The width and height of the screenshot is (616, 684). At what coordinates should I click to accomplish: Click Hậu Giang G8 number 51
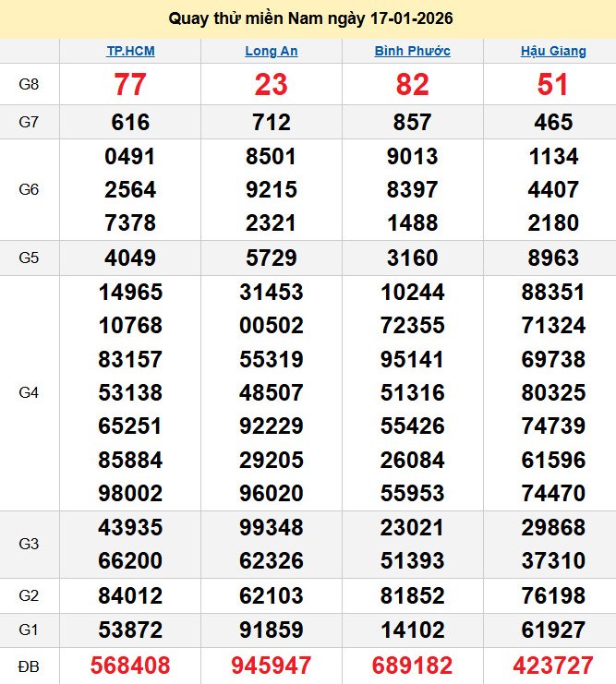point(553,85)
